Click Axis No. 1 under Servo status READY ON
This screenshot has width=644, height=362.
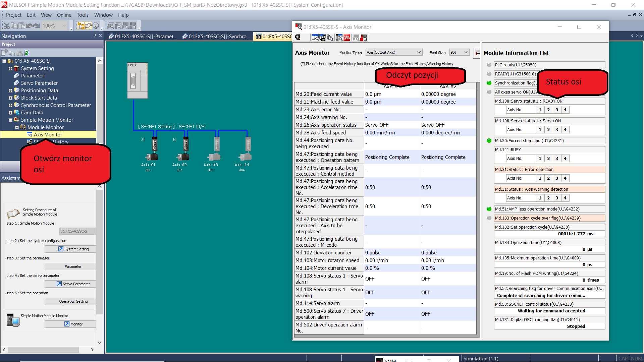click(x=540, y=110)
